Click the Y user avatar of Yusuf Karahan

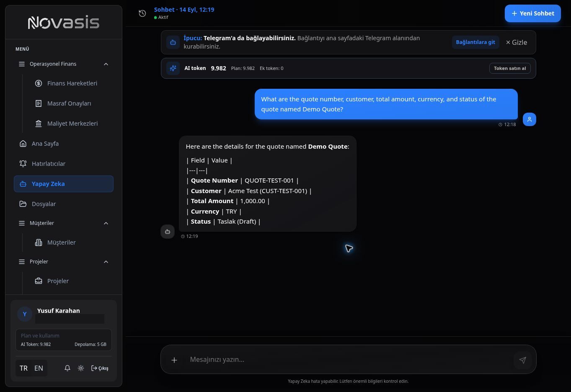click(x=25, y=314)
